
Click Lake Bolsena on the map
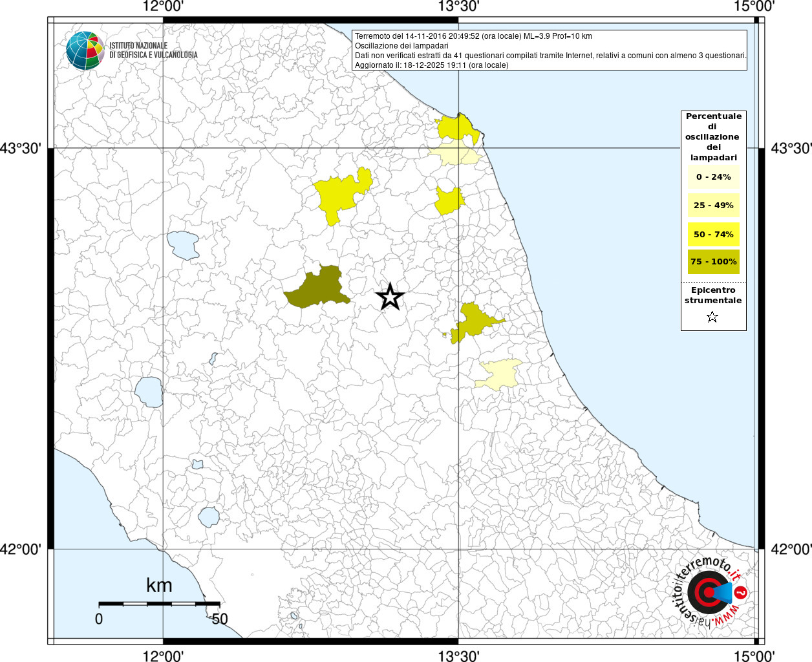pos(149,392)
